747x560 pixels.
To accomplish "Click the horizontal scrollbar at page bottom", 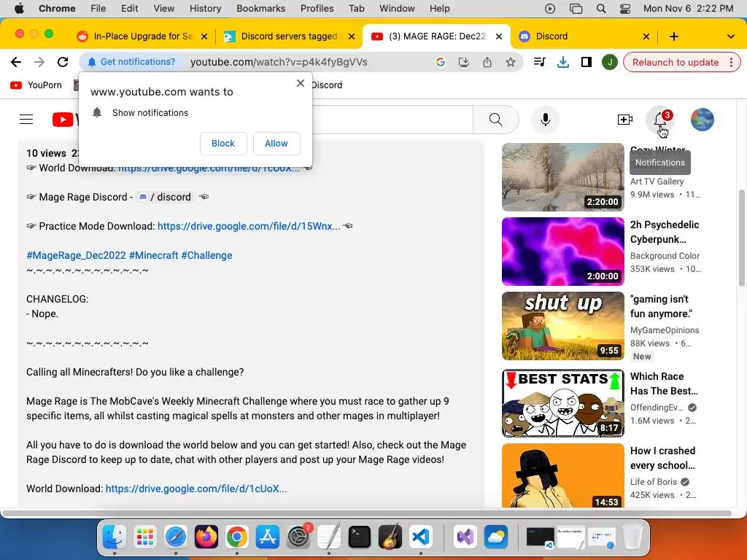I will 367,513.
